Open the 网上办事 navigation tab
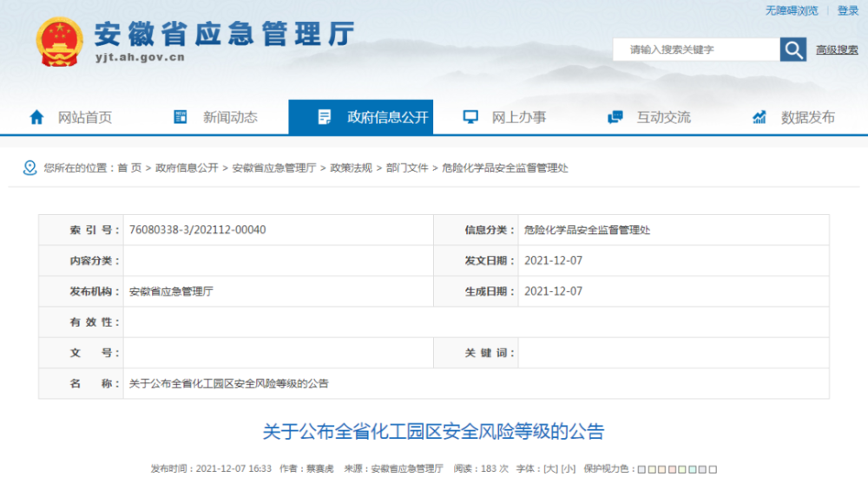This screenshot has height=483, width=868. click(x=505, y=117)
